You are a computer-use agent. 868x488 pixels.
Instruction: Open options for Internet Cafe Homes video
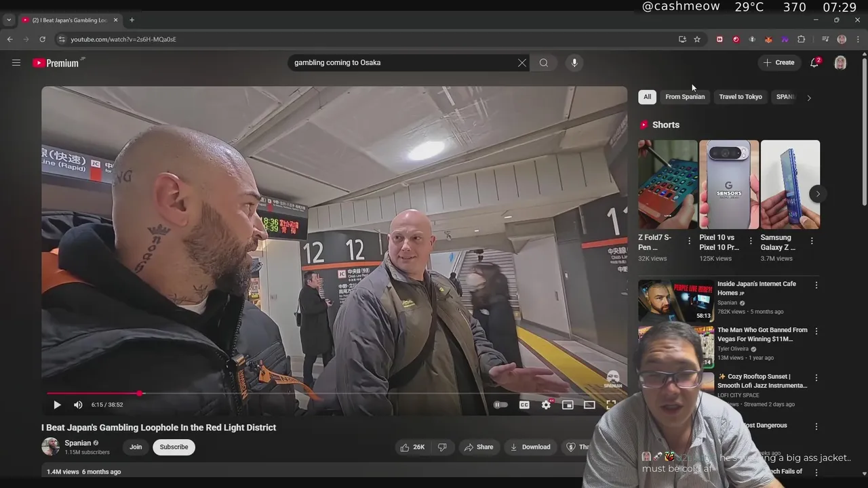point(816,285)
